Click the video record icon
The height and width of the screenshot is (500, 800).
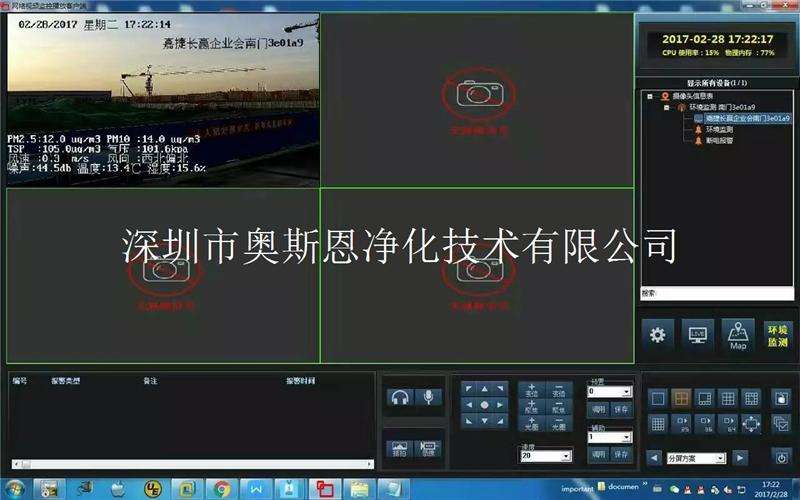(x=428, y=449)
